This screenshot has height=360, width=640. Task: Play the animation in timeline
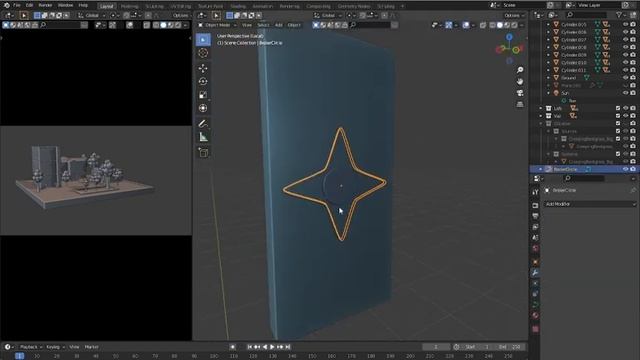pos(272,347)
